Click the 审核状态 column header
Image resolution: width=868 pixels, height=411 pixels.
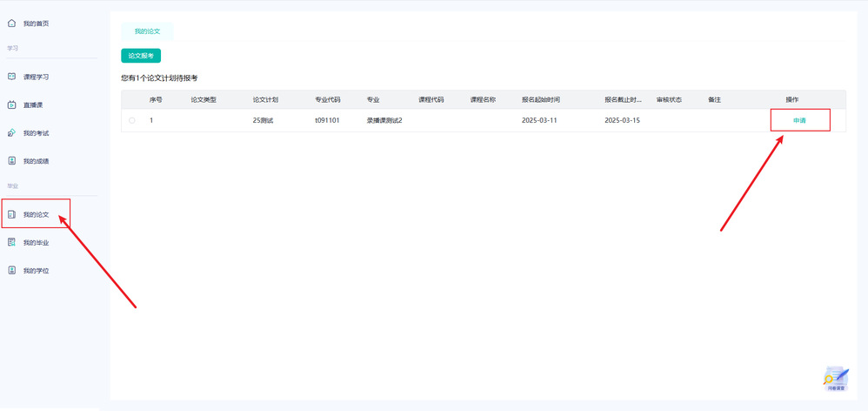point(669,99)
